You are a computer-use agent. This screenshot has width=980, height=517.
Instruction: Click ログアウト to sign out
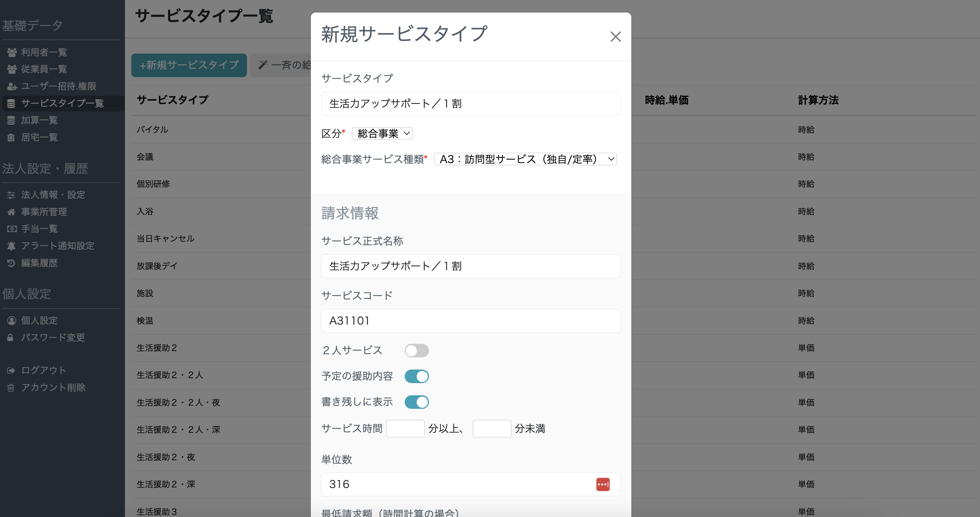[x=43, y=370]
